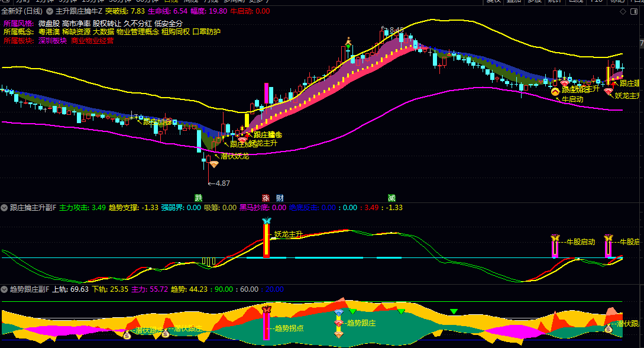Click the orange running man signal icon
The height and width of the screenshot is (348, 644).
[348, 41]
